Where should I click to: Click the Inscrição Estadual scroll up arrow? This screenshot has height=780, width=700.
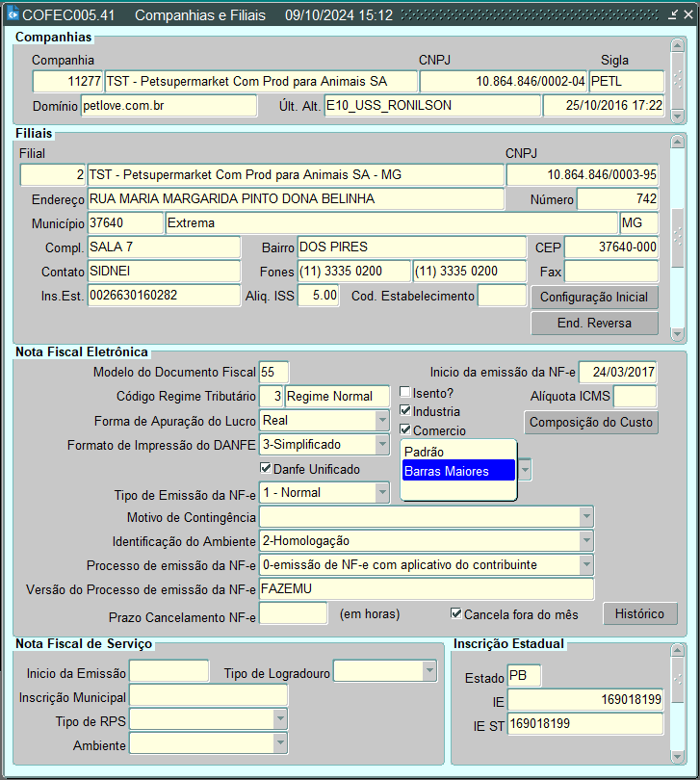point(678,652)
